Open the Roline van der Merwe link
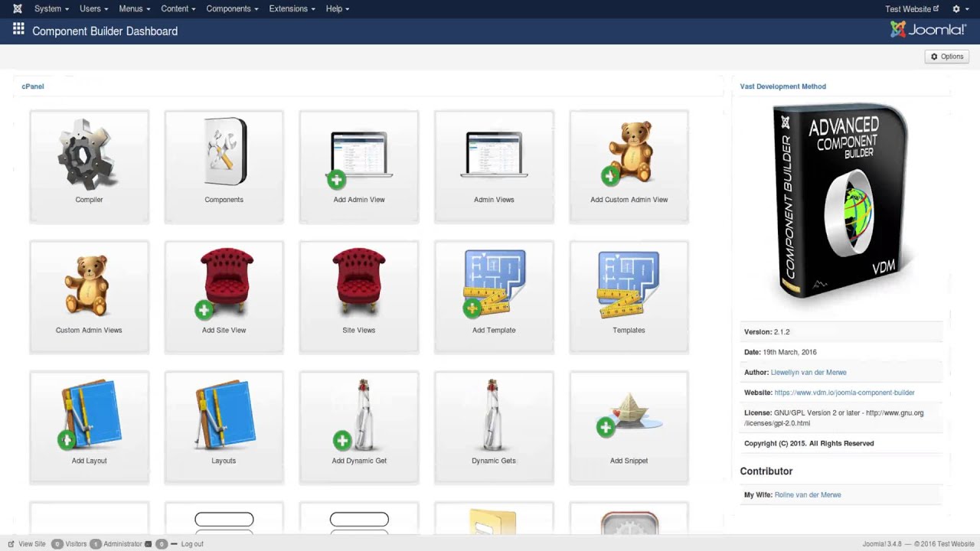The height and width of the screenshot is (551, 980). pos(808,495)
